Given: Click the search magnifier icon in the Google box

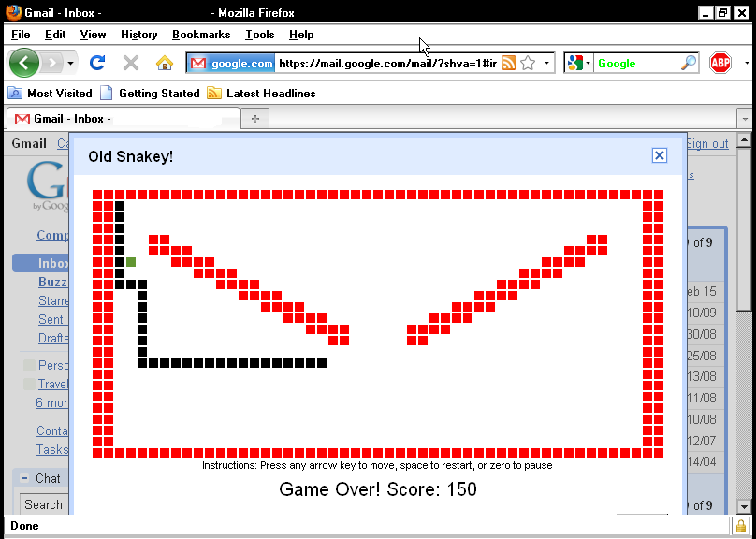Looking at the screenshot, I should [x=688, y=63].
